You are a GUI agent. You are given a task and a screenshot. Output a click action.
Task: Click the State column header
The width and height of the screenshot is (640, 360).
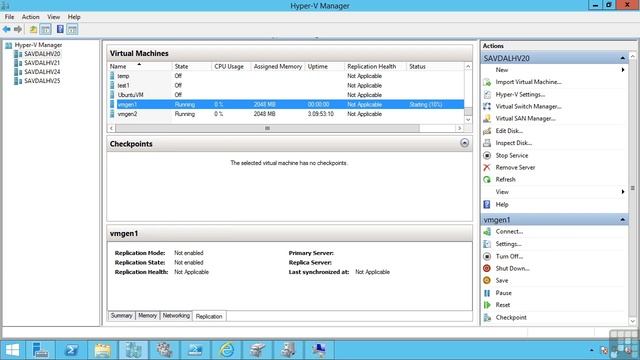(x=191, y=67)
